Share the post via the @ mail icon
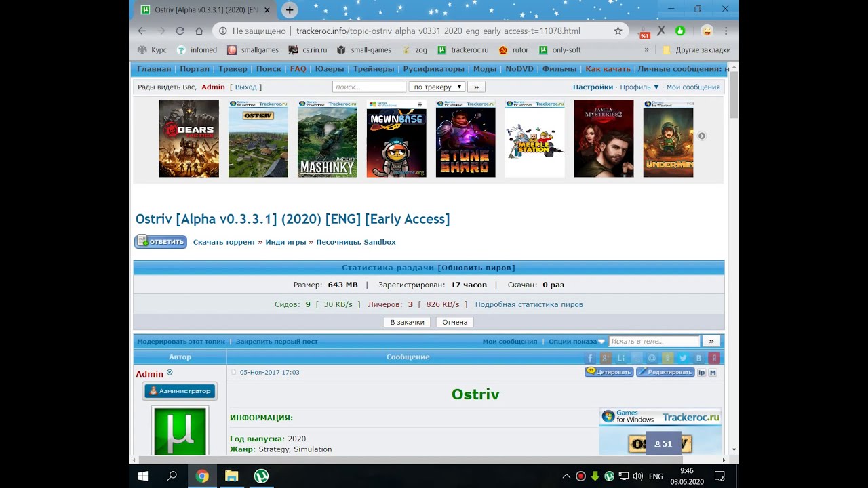 [652, 358]
